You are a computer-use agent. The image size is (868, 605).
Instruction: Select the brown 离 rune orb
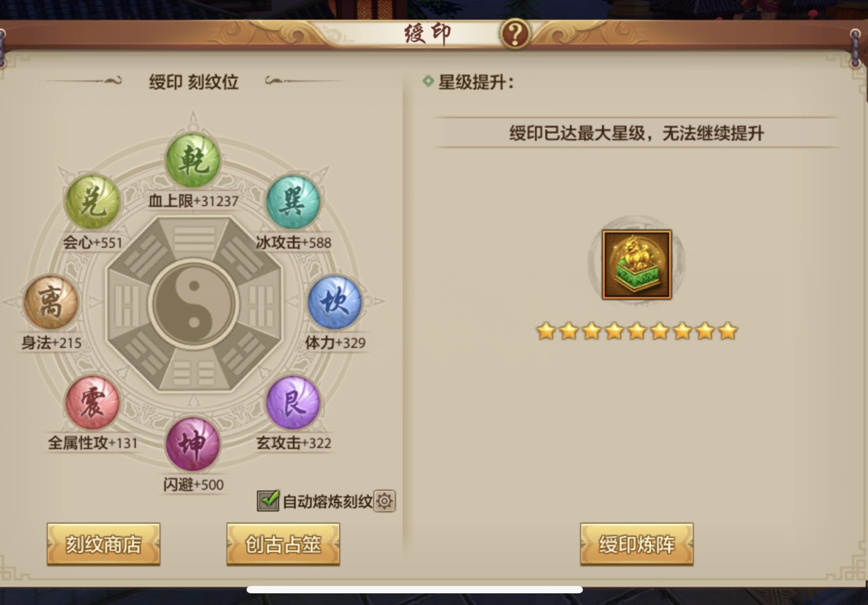point(51,302)
